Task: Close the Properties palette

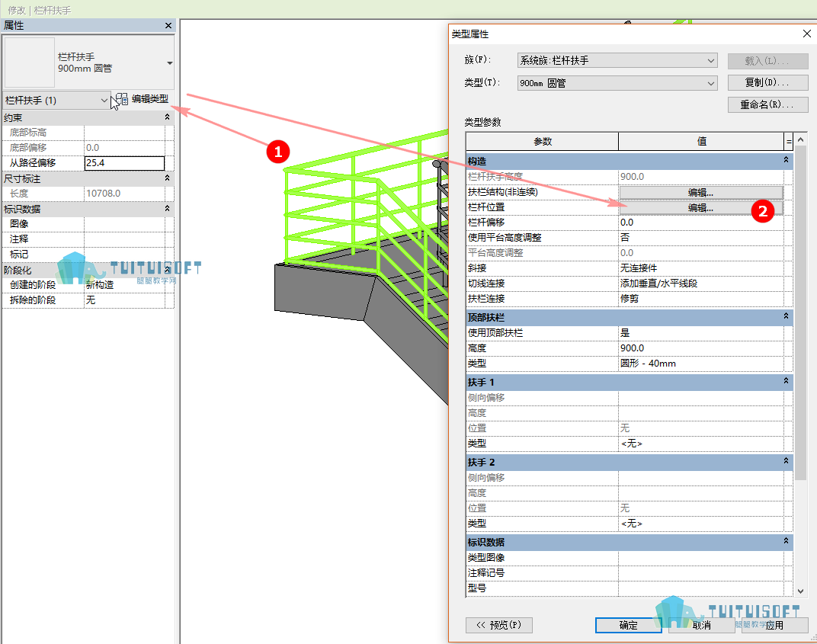Action: point(168,25)
